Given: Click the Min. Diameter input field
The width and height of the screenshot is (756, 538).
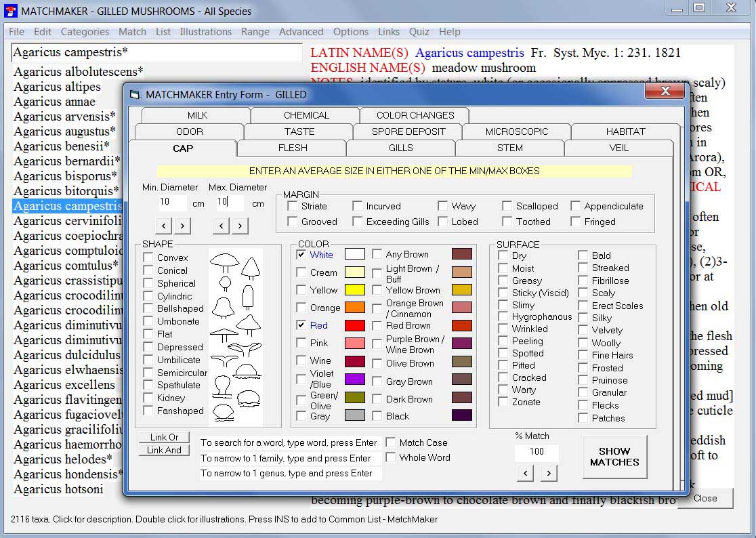Looking at the screenshot, I should [x=172, y=203].
